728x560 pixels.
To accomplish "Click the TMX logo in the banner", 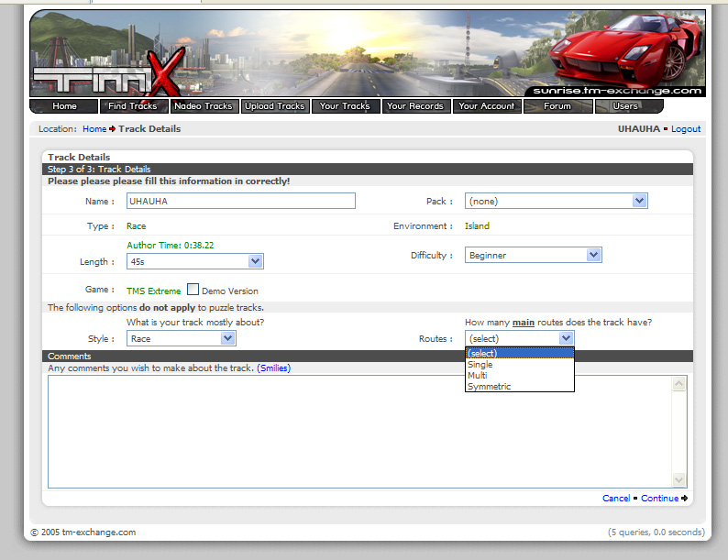I will click(x=101, y=78).
